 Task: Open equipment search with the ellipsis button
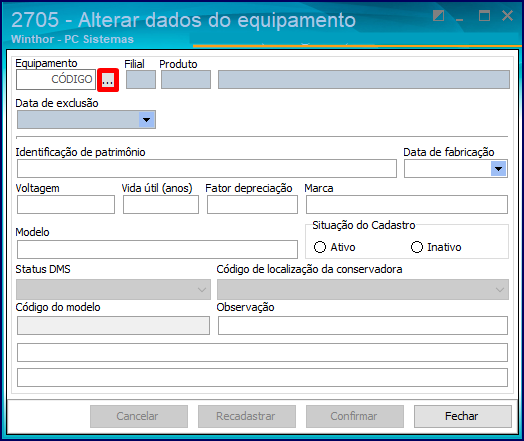[108, 80]
